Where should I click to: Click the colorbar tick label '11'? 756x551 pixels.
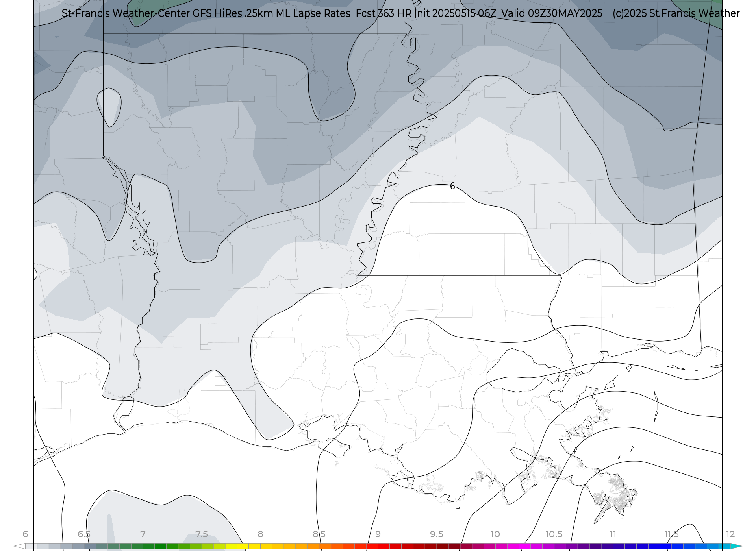pos(613,534)
